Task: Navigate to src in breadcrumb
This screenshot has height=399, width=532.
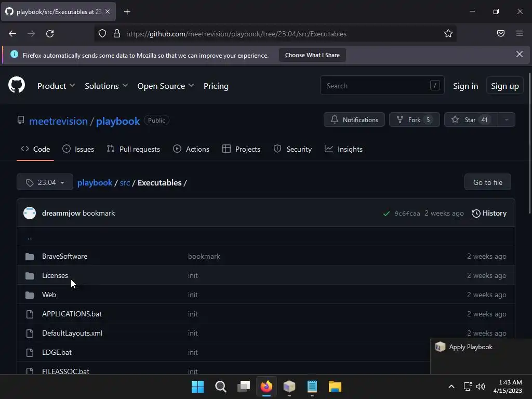Action: (x=125, y=182)
